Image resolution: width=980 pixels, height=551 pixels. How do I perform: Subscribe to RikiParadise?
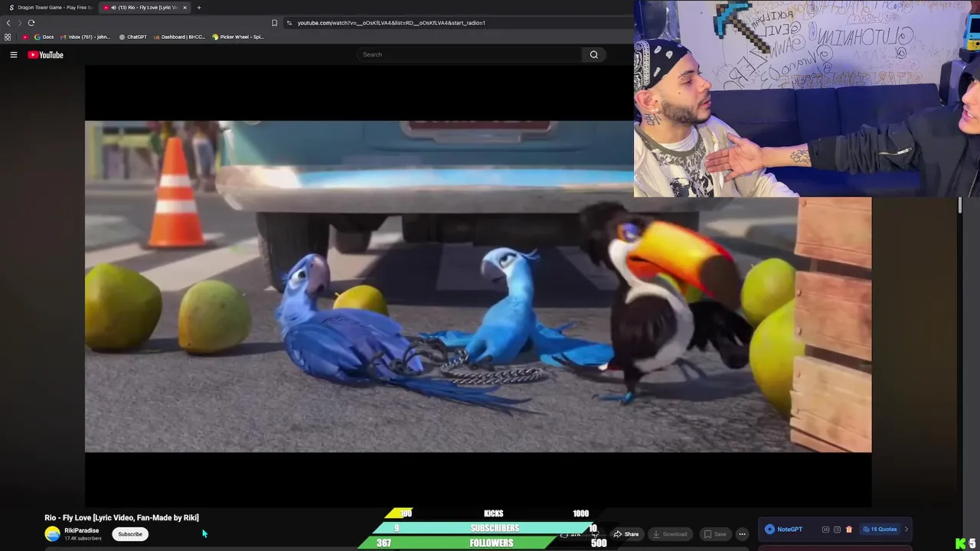coord(130,534)
